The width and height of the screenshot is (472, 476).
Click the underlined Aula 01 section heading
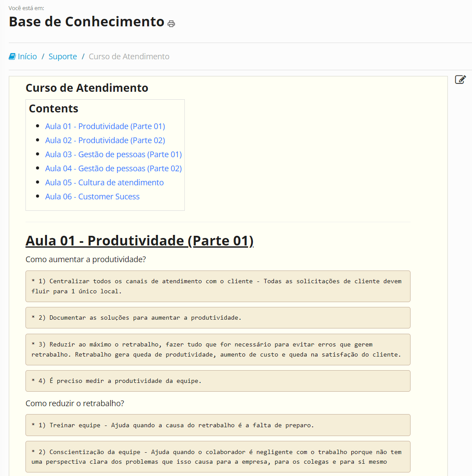[x=139, y=241]
